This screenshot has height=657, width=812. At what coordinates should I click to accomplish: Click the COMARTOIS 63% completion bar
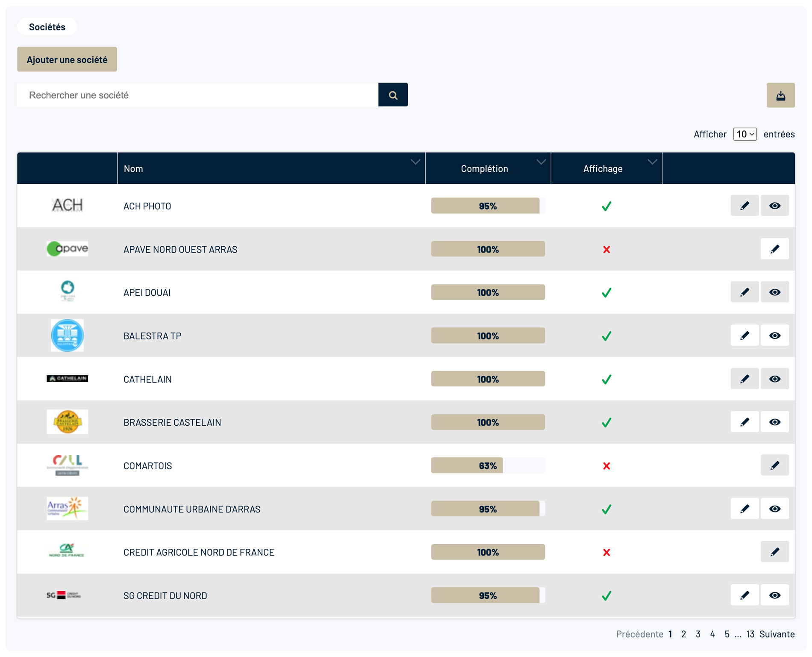487,465
